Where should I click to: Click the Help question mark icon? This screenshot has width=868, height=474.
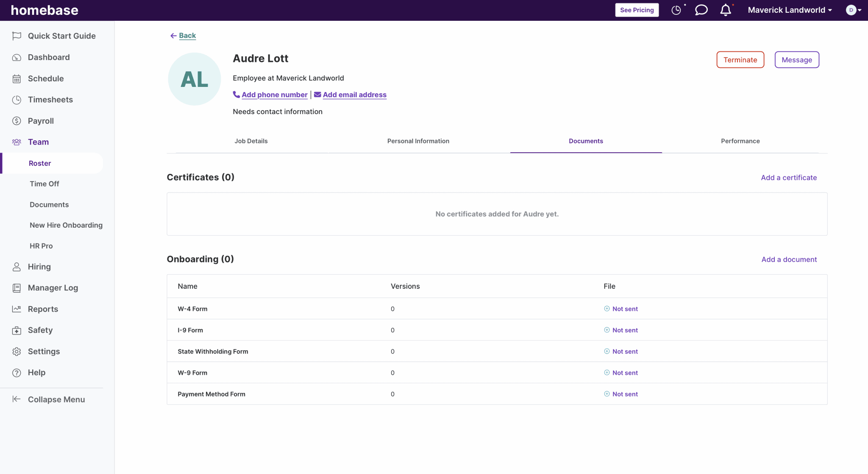[17, 372]
